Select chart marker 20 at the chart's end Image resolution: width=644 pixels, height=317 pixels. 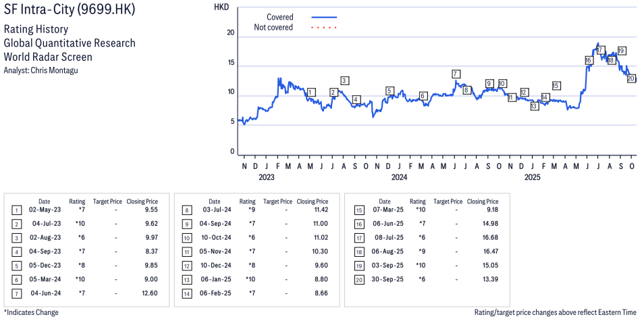click(x=631, y=78)
